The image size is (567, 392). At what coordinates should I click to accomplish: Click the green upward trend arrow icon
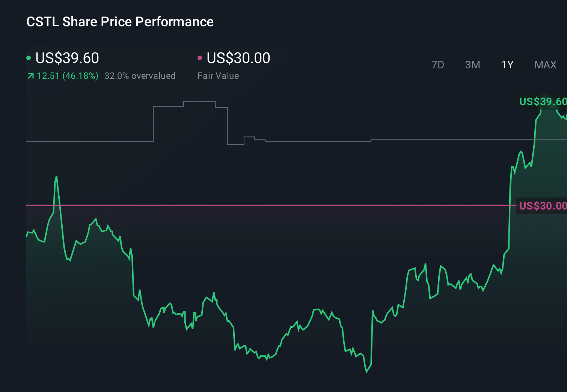pyautogui.click(x=30, y=76)
